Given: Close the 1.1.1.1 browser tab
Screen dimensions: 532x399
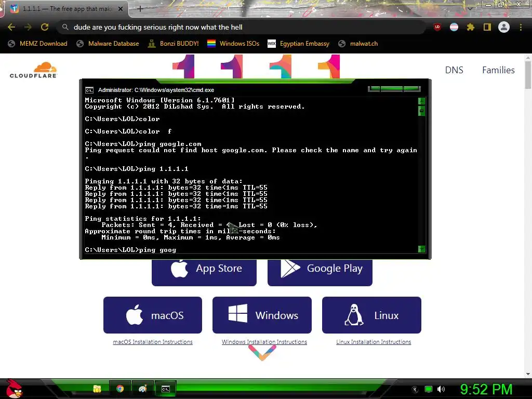Looking at the screenshot, I should click(121, 9).
